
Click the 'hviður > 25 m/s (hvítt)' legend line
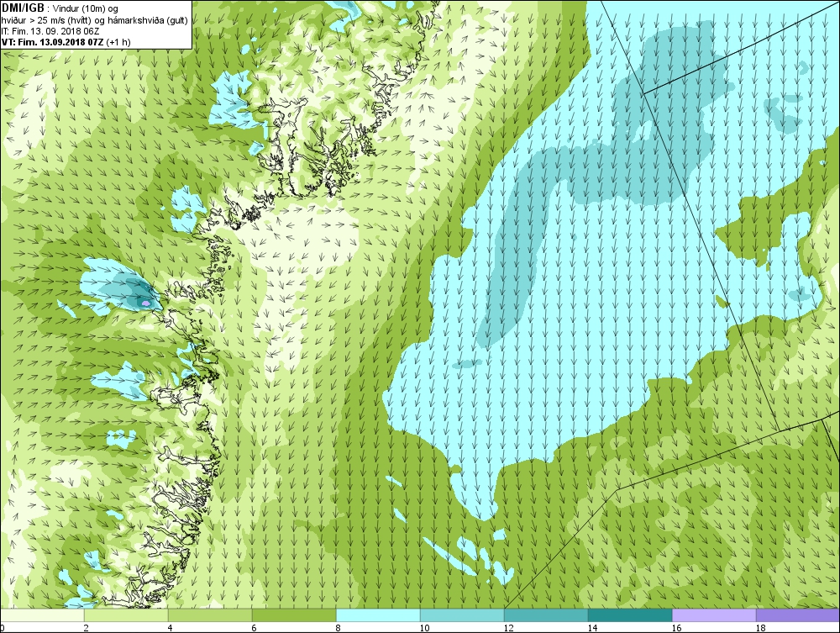tap(46, 20)
